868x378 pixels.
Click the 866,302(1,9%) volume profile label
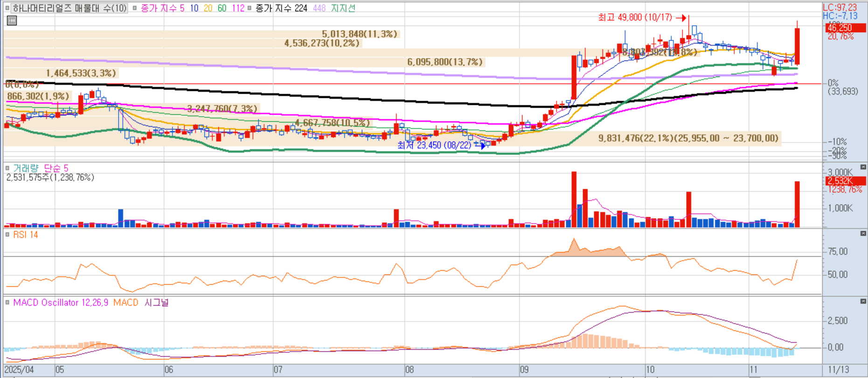38,96
